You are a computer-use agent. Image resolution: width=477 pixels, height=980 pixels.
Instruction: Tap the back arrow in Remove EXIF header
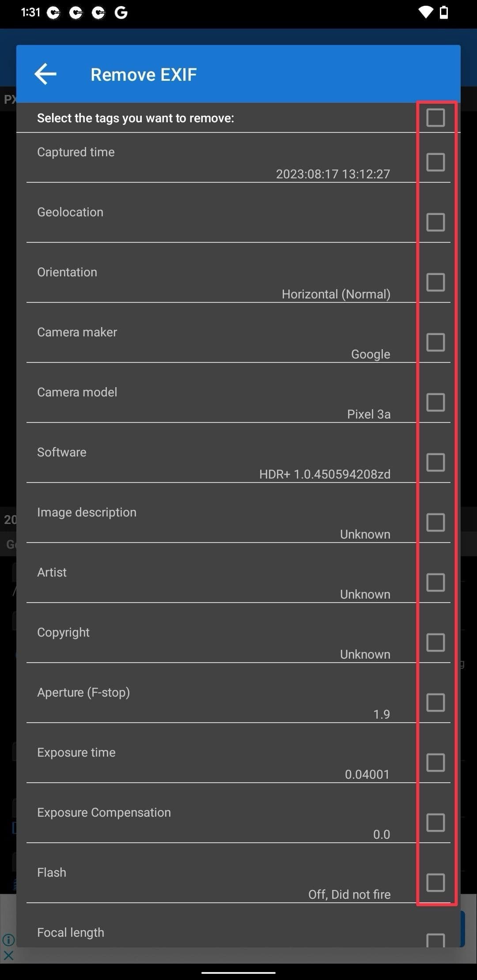[x=45, y=74]
